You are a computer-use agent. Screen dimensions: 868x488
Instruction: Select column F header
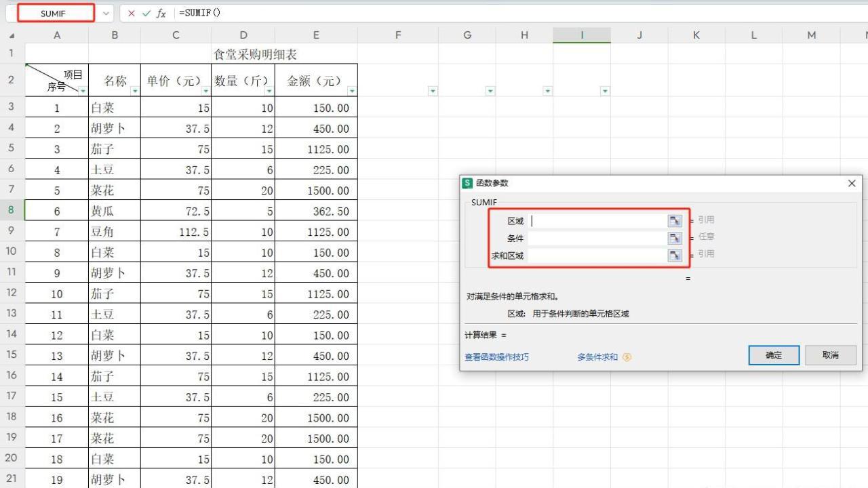[x=398, y=36]
